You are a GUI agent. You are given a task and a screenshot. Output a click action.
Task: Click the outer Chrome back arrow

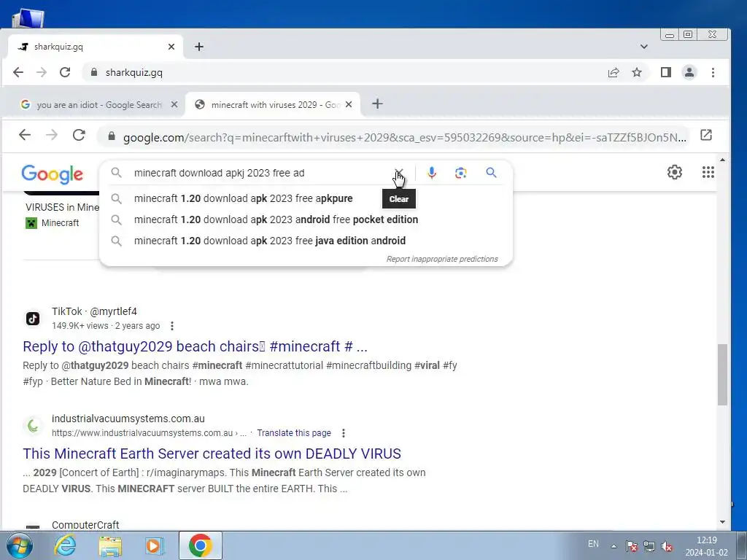(x=18, y=72)
